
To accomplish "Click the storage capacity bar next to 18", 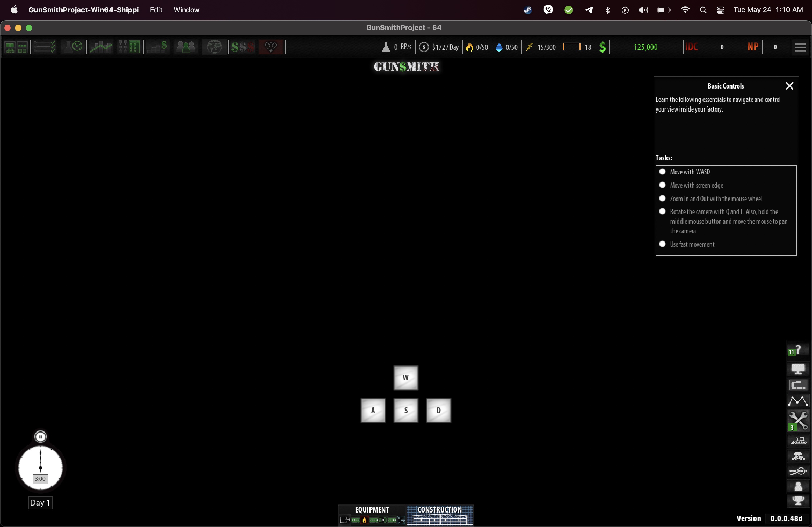I will pyautogui.click(x=571, y=47).
